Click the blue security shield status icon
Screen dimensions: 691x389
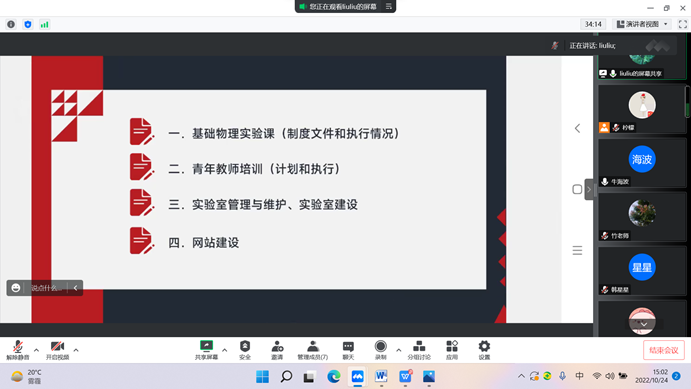pyautogui.click(x=28, y=24)
